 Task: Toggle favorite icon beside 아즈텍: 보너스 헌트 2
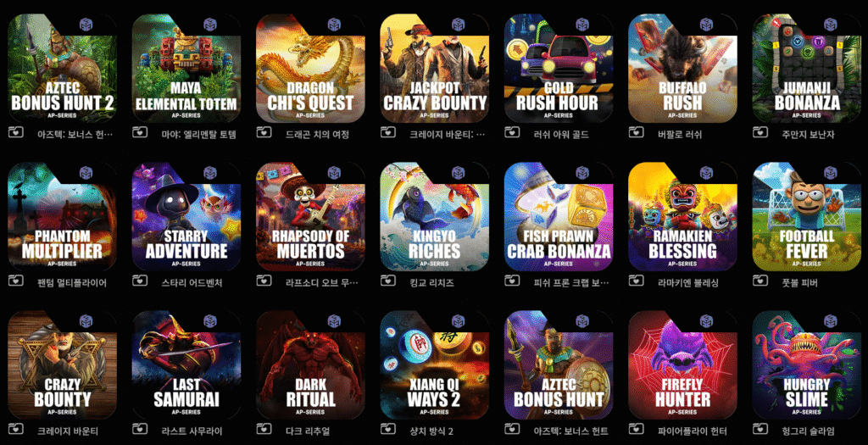(15, 132)
